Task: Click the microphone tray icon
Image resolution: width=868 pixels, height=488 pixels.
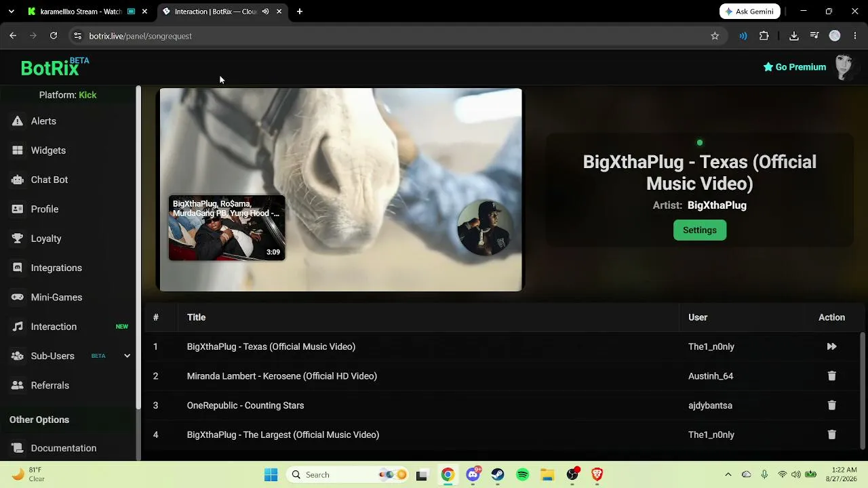Action: pyautogui.click(x=764, y=474)
